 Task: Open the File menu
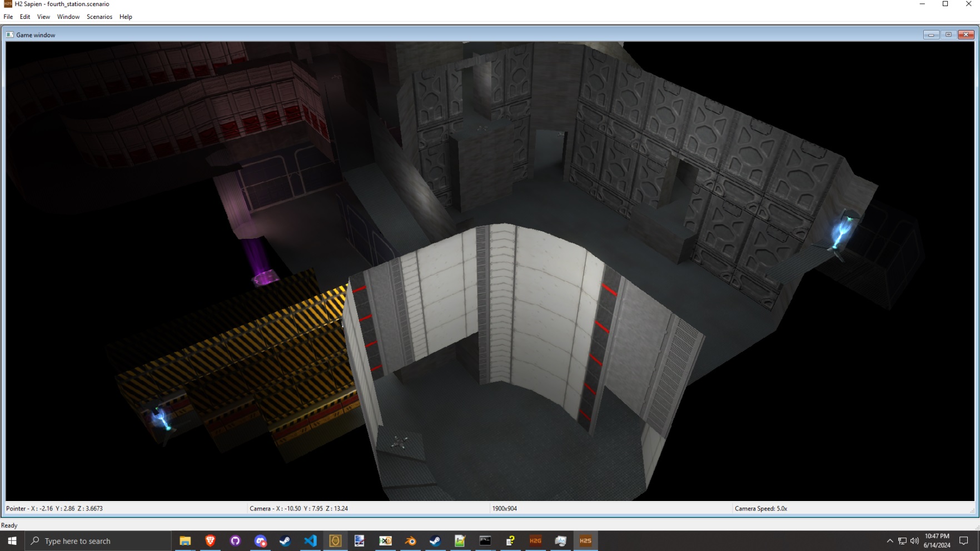[8, 17]
